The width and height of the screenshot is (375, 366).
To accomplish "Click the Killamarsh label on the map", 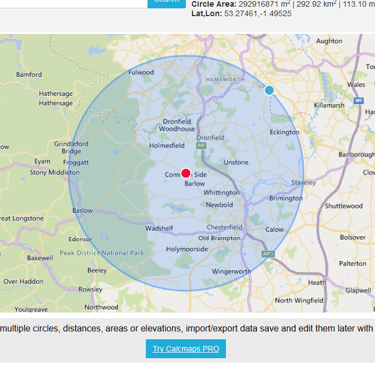I will (329, 105).
